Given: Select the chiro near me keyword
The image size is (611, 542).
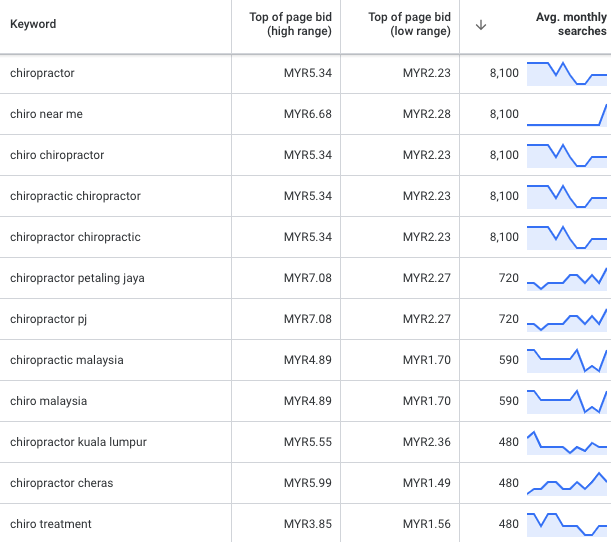Looking at the screenshot, I should 46,114.
